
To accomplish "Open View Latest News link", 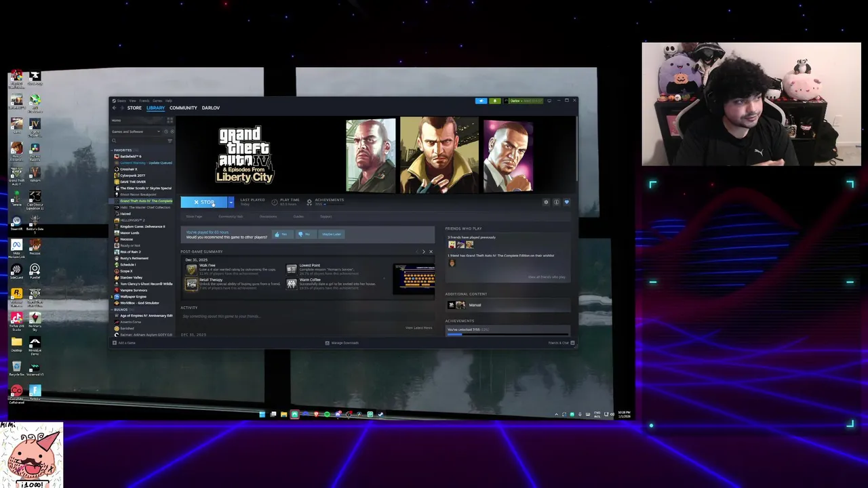I will tap(418, 328).
